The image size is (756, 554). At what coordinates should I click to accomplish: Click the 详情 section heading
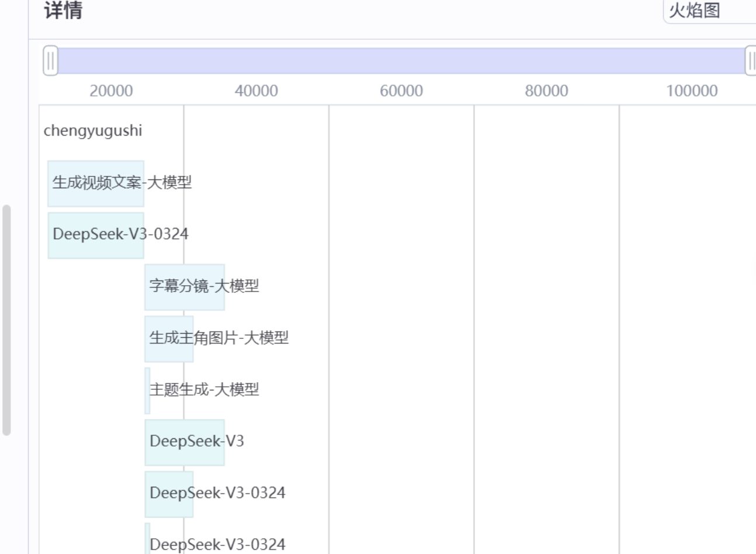tap(63, 10)
